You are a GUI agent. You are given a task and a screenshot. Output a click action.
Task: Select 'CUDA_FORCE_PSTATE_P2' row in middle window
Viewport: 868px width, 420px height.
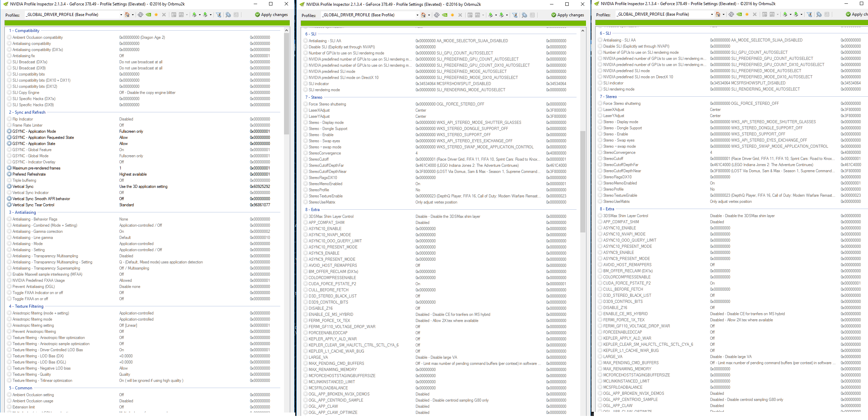pyautogui.click(x=439, y=284)
